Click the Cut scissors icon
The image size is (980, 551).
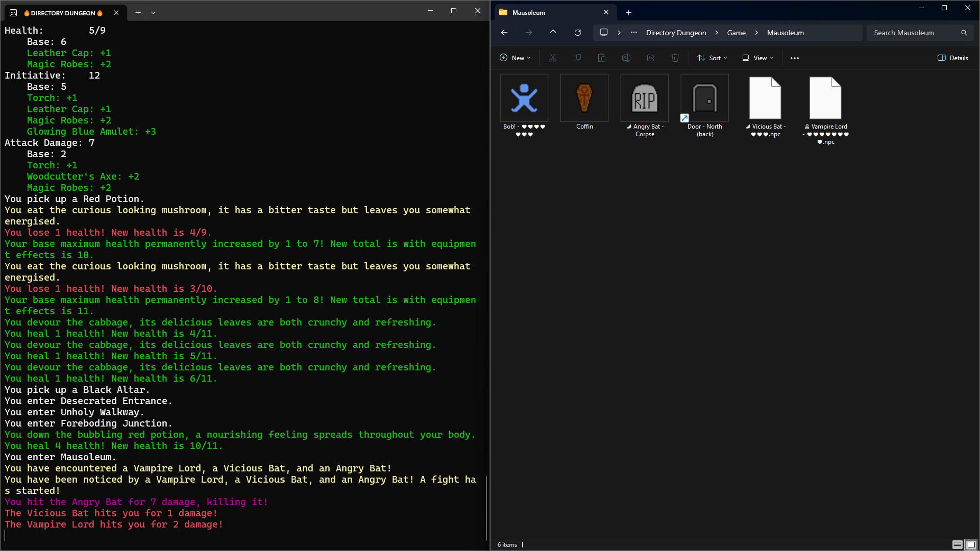(x=552, y=58)
